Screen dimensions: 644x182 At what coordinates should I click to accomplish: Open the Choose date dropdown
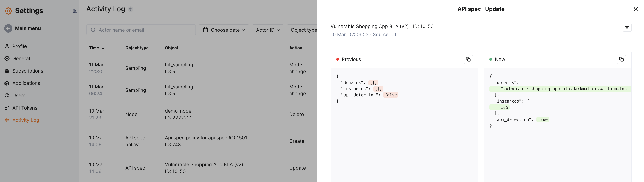(223, 30)
